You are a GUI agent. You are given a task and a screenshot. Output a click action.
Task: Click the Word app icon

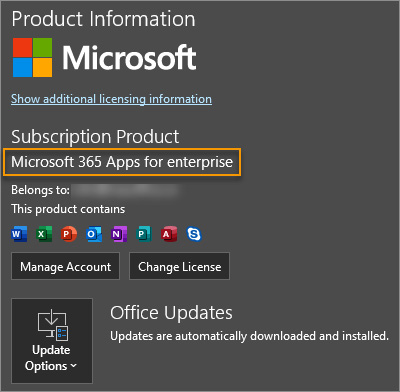[19, 234]
